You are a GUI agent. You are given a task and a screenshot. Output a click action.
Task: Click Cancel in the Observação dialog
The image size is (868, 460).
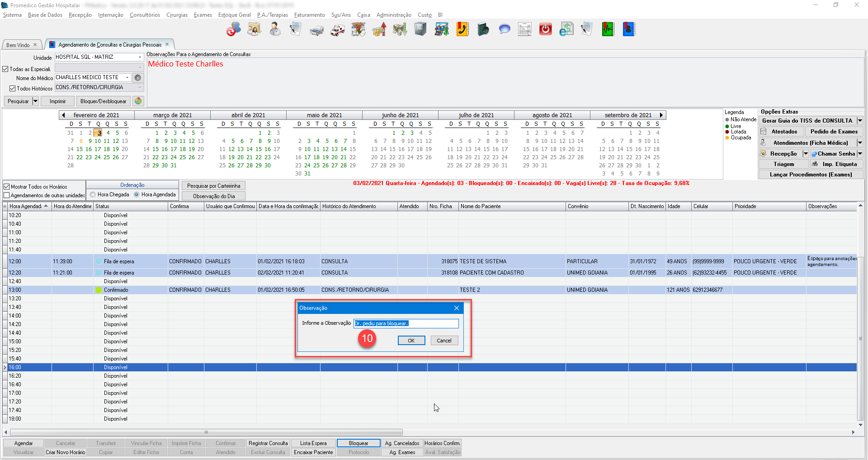tap(443, 341)
